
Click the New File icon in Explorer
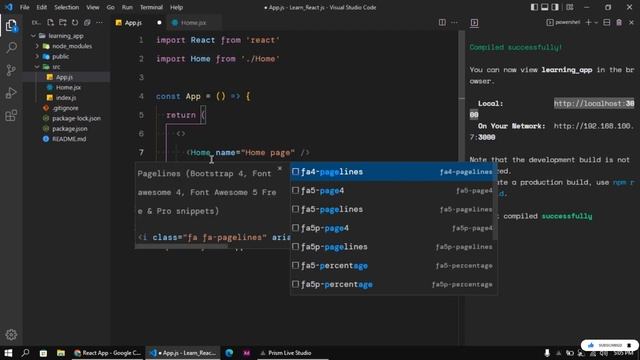click(50, 22)
